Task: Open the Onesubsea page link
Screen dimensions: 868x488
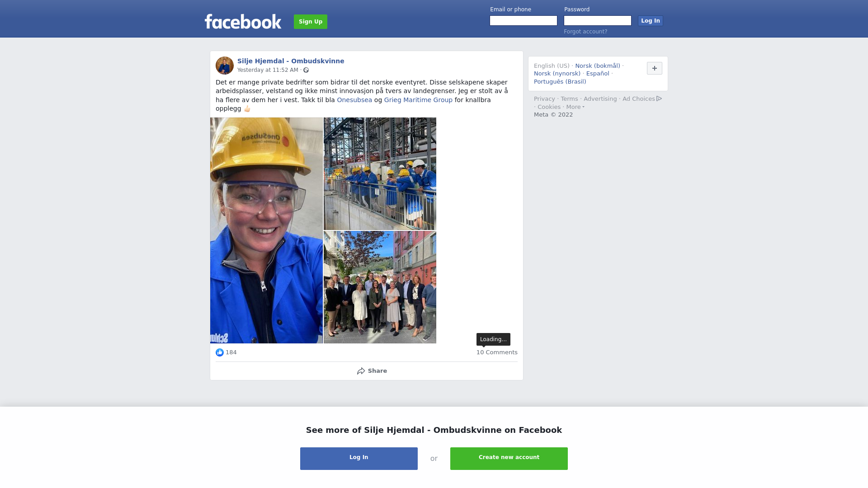Action: point(354,100)
